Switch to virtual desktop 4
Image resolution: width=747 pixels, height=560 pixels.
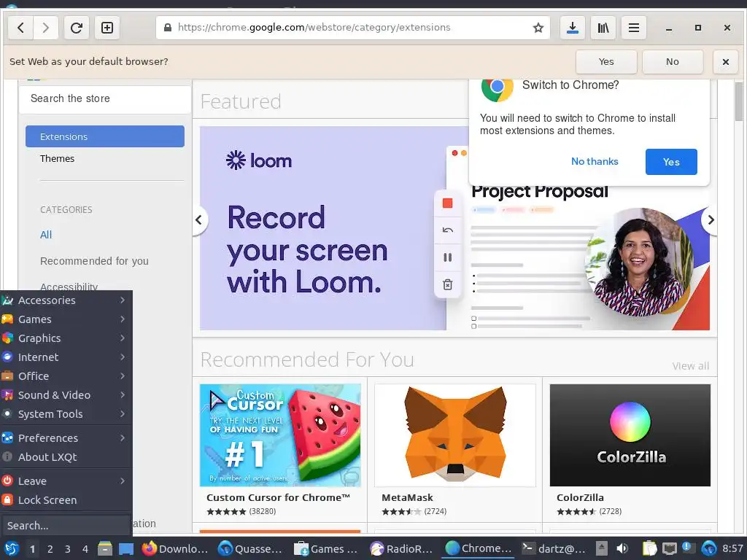click(85, 549)
